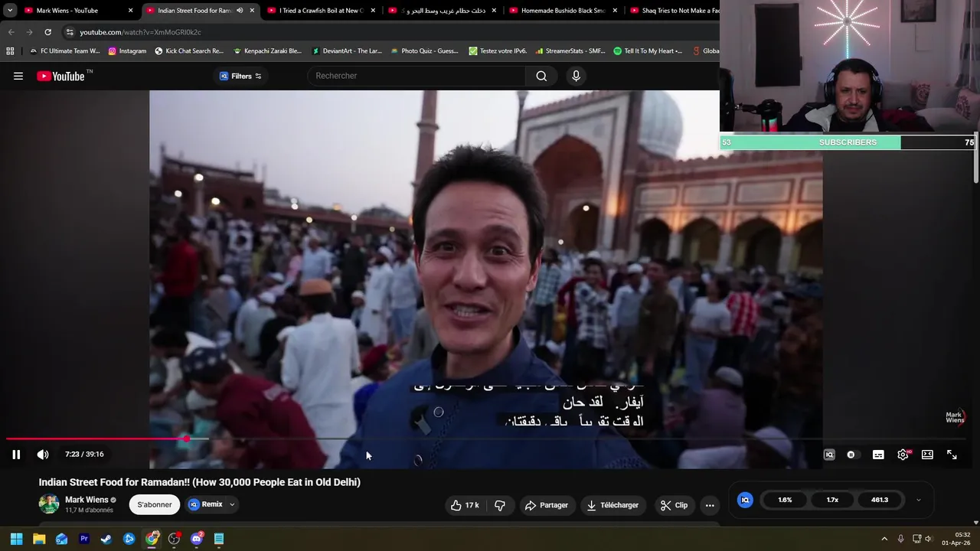Click the magnifying glass search button
The image size is (980, 551).
pyautogui.click(x=541, y=76)
